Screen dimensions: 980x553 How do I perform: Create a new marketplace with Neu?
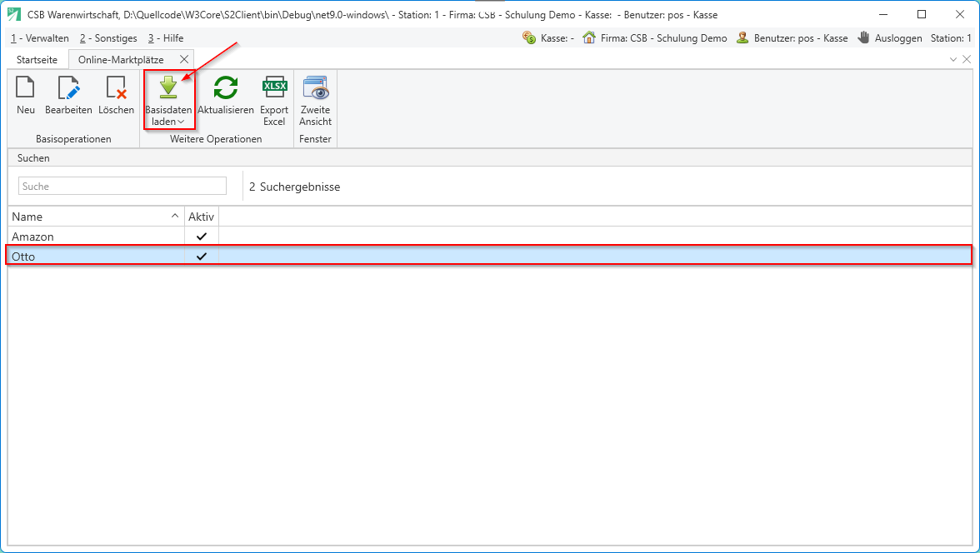click(26, 96)
